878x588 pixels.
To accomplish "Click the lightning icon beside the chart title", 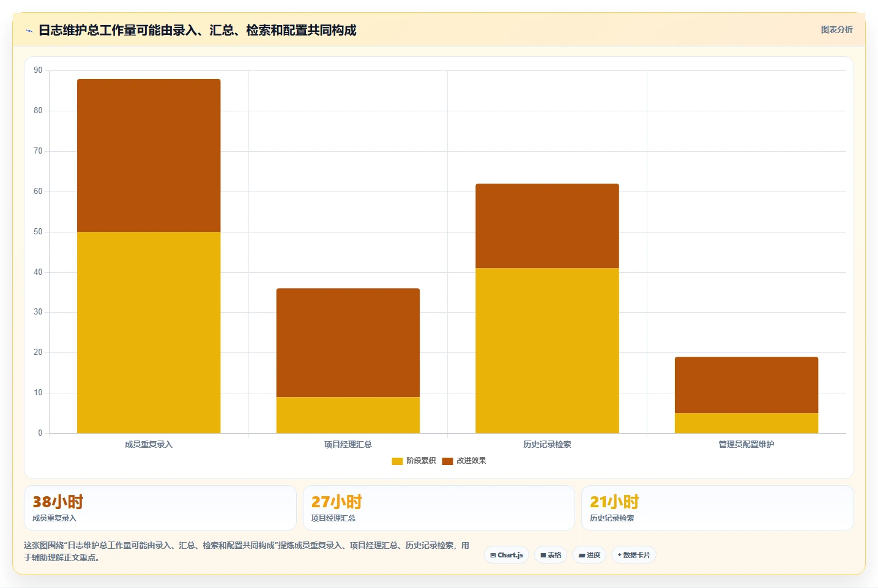I will click(x=29, y=31).
